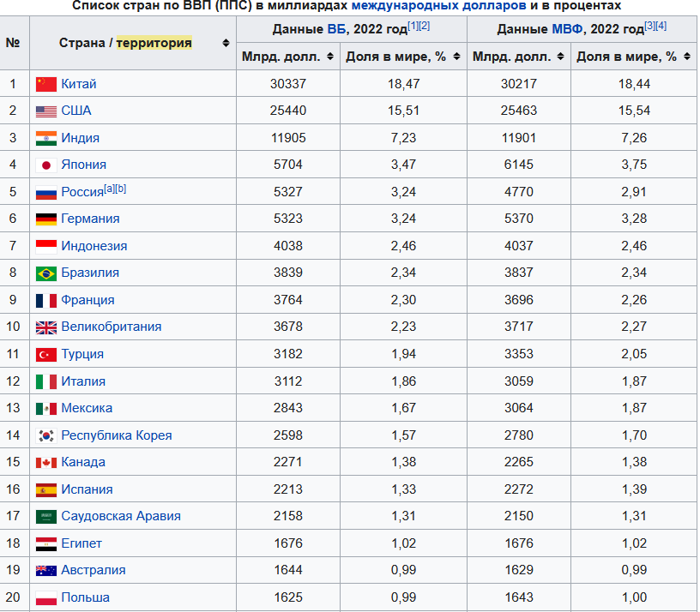Image resolution: width=700 pixels, height=612 pixels.
Task: Sort table by Страна / территория column
Action: (x=226, y=43)
